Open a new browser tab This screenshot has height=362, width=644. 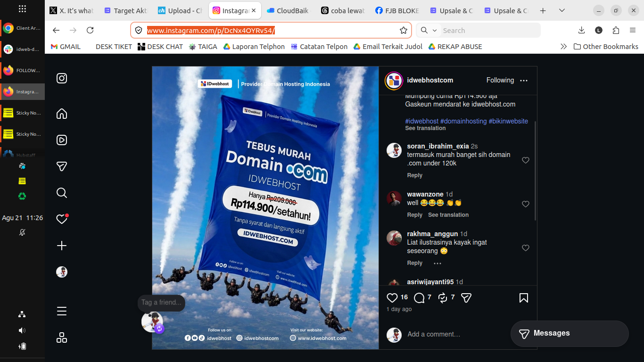pyautogui.click(x=543, y=10)
